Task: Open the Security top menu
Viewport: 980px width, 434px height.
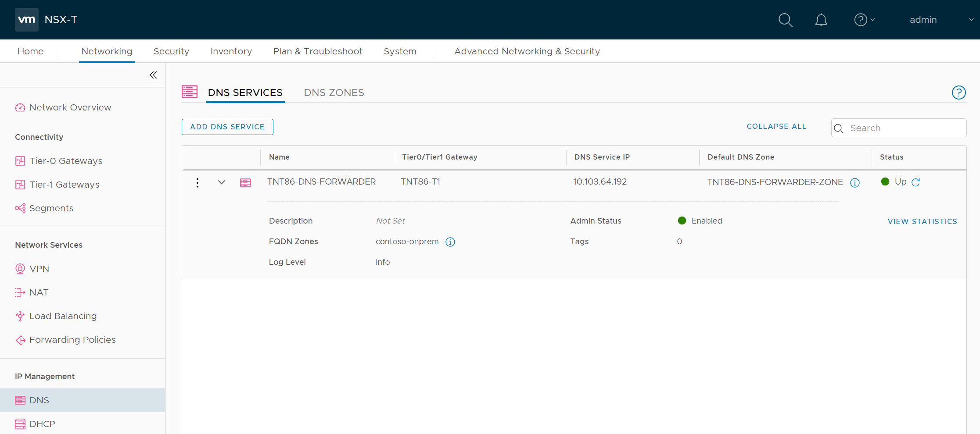Action: pyautogui.click(x=171, y=51)
